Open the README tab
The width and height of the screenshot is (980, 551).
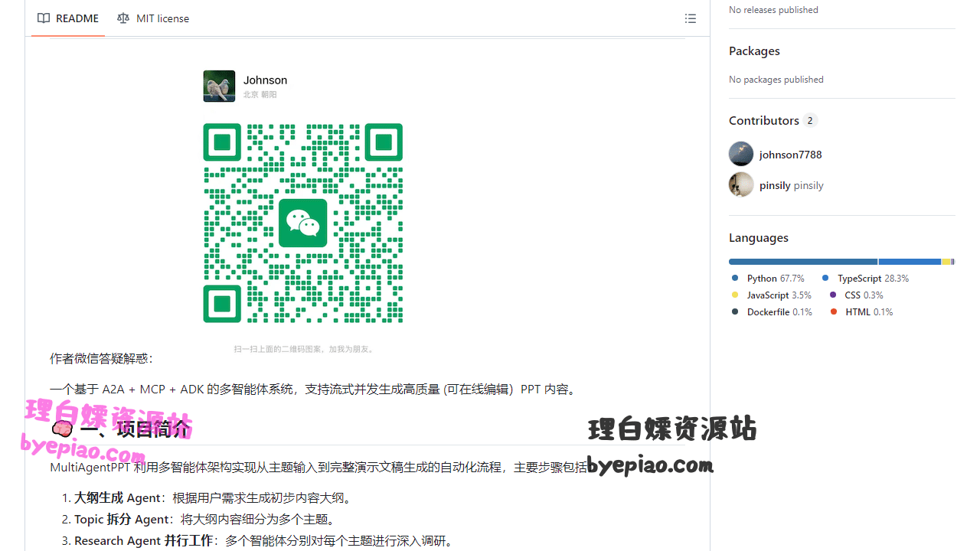click(68, 18)
